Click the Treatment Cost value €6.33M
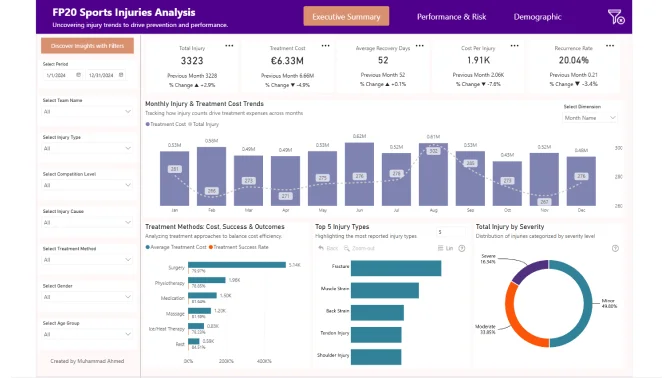The image size is (672, 378). click(287, 61)
